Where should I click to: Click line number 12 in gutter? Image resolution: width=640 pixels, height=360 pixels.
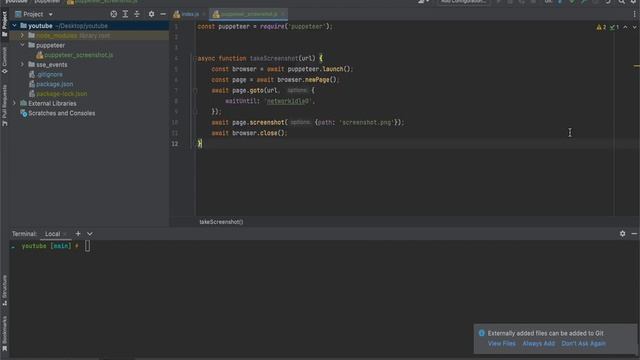tap(175, 144)
